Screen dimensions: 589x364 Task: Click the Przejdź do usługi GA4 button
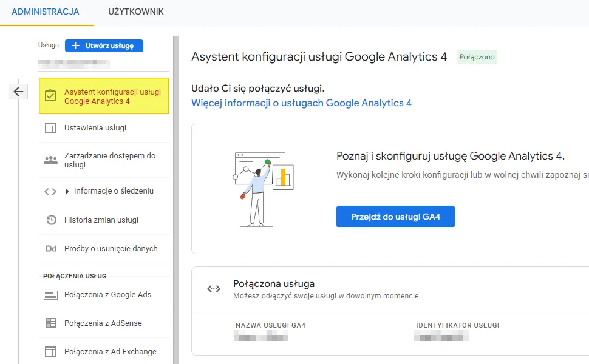coord(395,217)
